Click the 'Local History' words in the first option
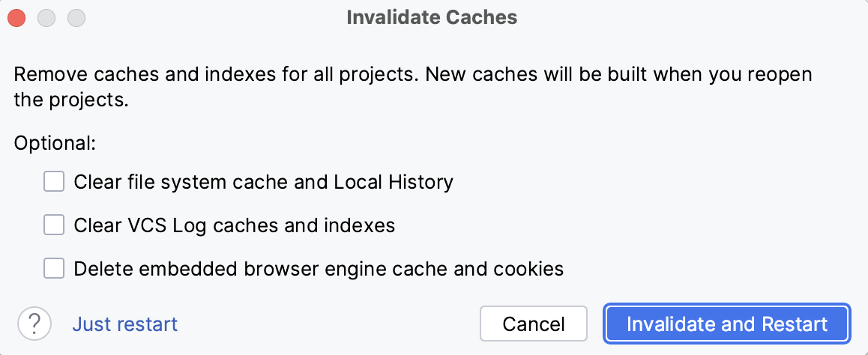This screenshot has width=868, height=355. (394, 182)
